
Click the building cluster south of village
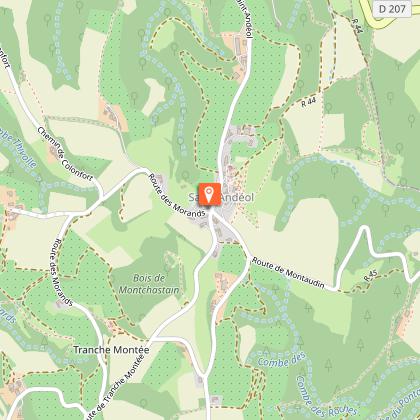(x=224, y=281)
